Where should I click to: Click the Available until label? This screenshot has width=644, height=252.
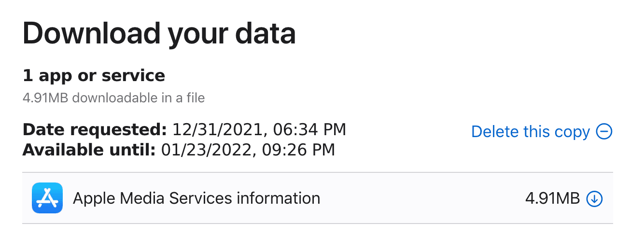[89, 149]
